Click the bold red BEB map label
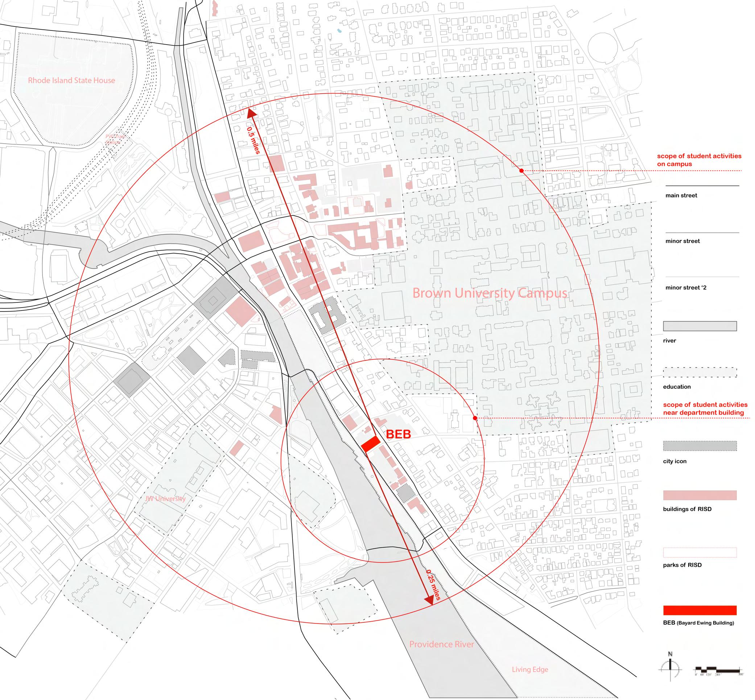755x700 pixels. tap(398, 435)
